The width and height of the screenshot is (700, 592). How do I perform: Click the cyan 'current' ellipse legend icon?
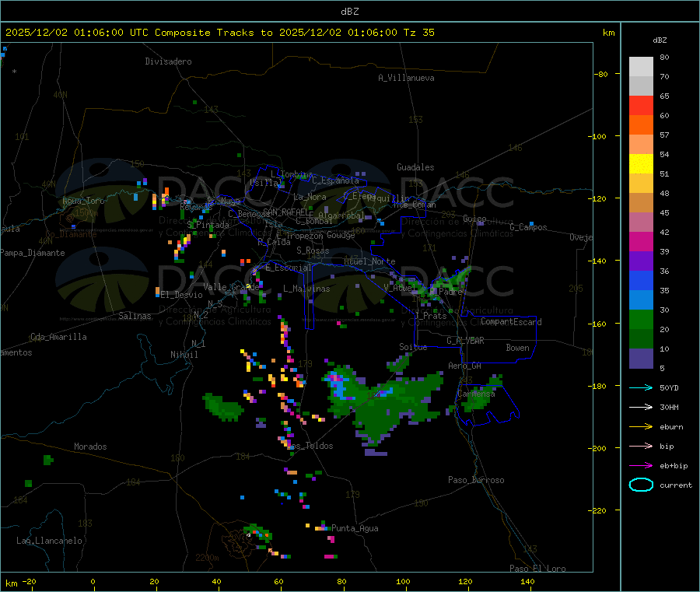(x=641, y=485)
